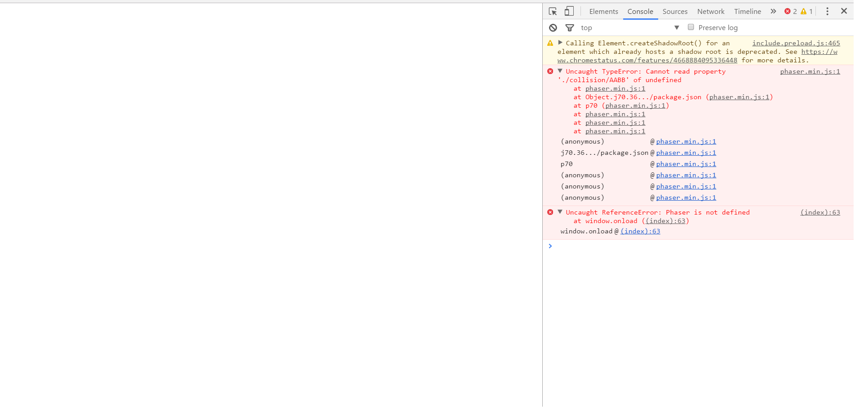
Task: Open the top execution context dropdown
Action: (x=630, y=28)
